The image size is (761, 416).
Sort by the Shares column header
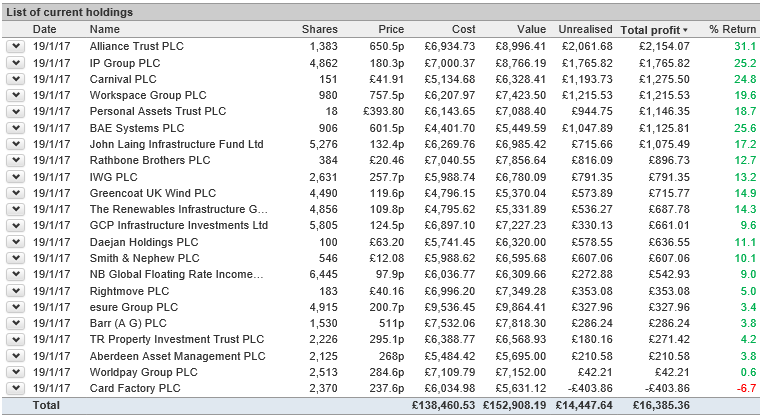[x=319, y=29]
